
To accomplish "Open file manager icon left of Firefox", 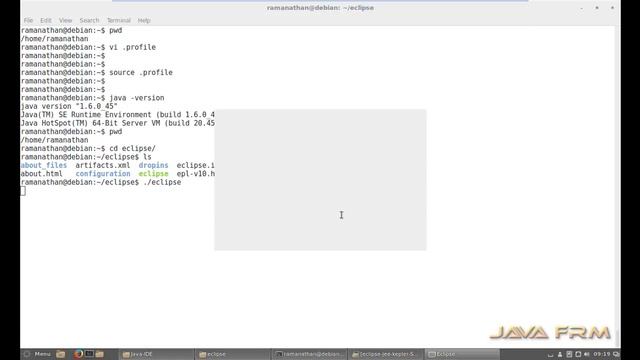I will [60, 354].
